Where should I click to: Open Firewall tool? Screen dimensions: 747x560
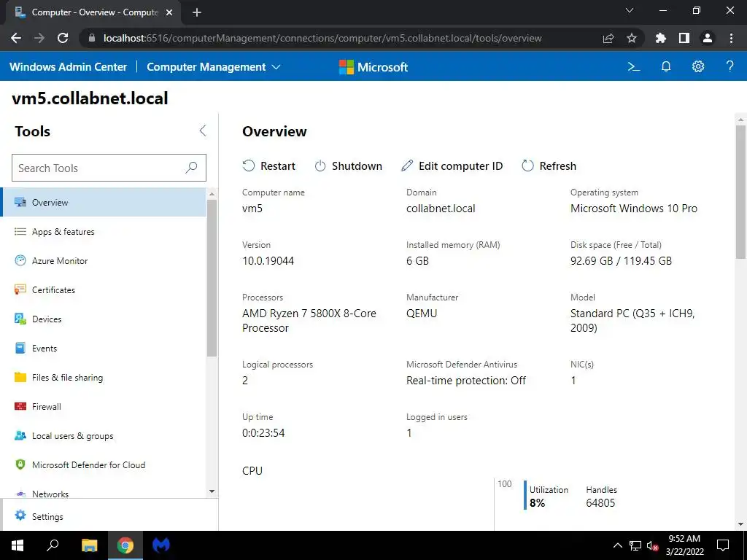[x=104, y=406]
